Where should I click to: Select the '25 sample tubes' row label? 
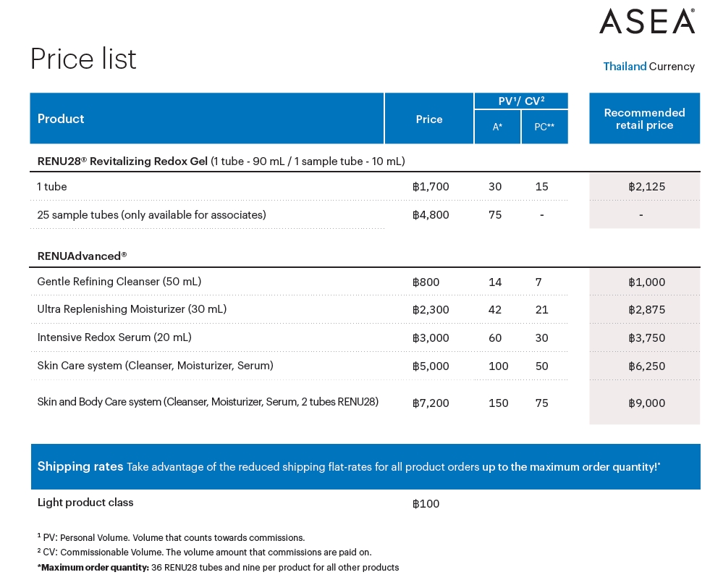152,215
